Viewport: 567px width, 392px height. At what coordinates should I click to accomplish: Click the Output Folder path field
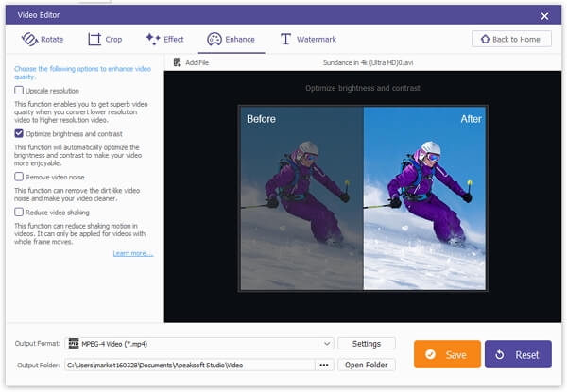(x=190, y=365)
